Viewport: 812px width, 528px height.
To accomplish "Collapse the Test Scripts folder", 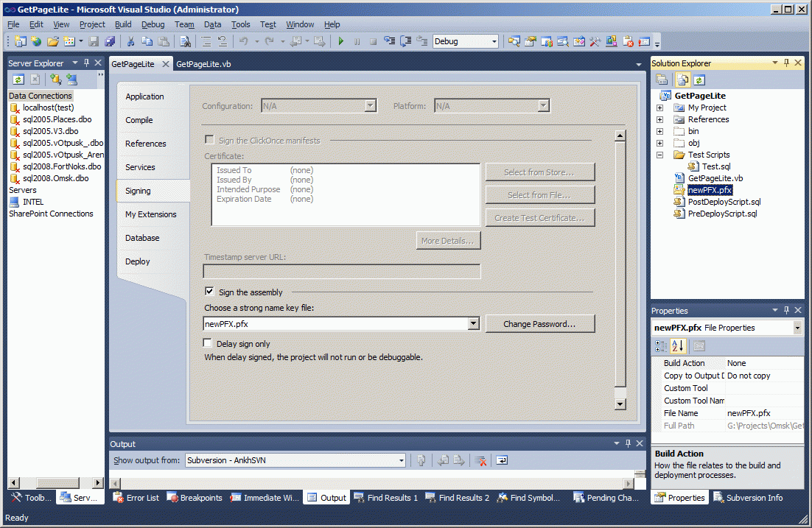I will click(659, 155).
